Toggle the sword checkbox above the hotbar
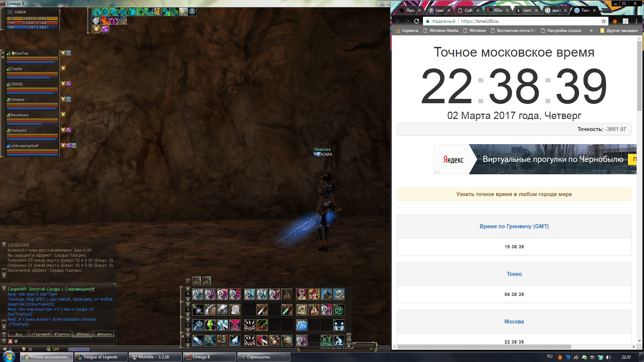 (x=188, y=281)
